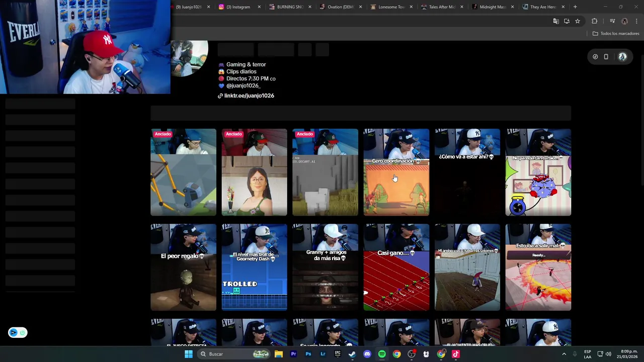The width and height of the screenshot is (644, 362).
Task: Open Discord from taskbar
Action: [367, 354]
